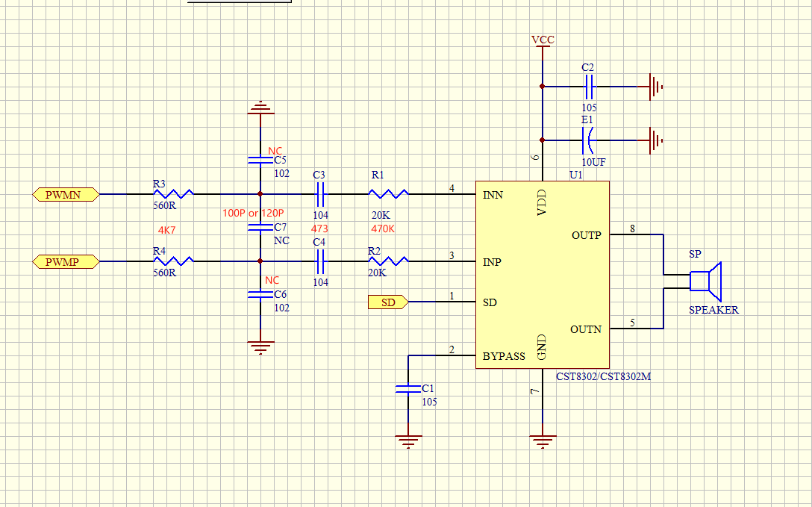Select the speaker symbol SP

[705, 282]
